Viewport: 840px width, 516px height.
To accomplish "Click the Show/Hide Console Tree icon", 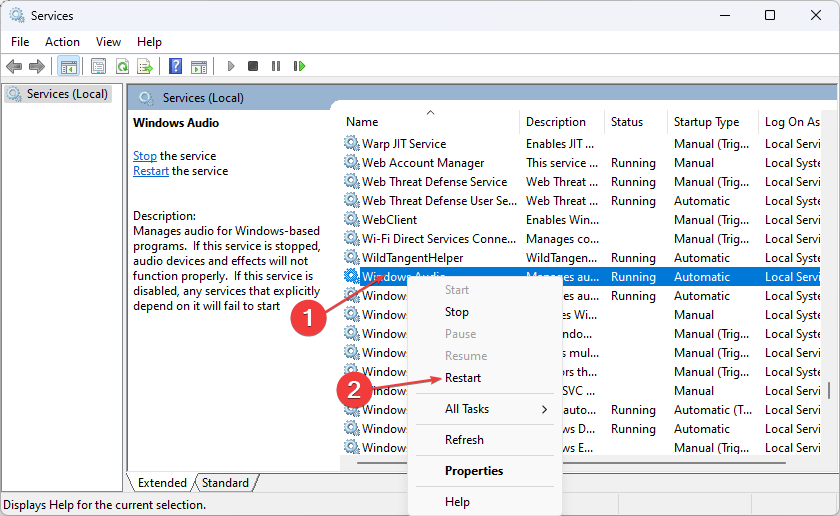I will click(x=69, y=66).
